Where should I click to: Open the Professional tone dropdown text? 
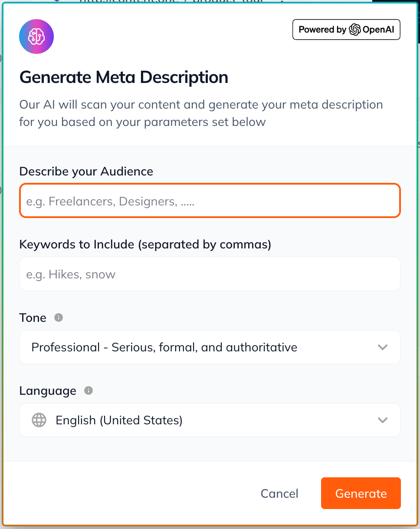point(164,347)
